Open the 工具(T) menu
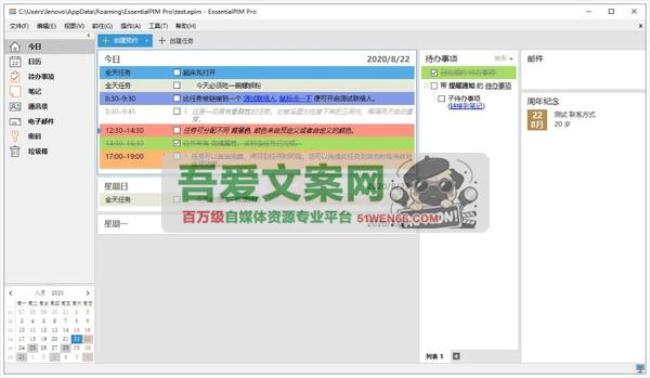 coord(158,26)
